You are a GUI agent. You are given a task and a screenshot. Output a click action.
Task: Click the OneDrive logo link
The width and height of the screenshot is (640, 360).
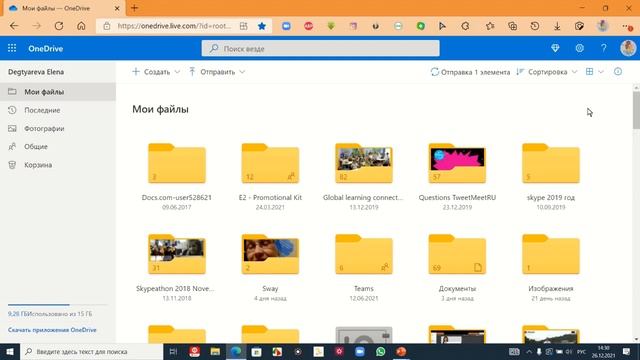coord(45,49)
